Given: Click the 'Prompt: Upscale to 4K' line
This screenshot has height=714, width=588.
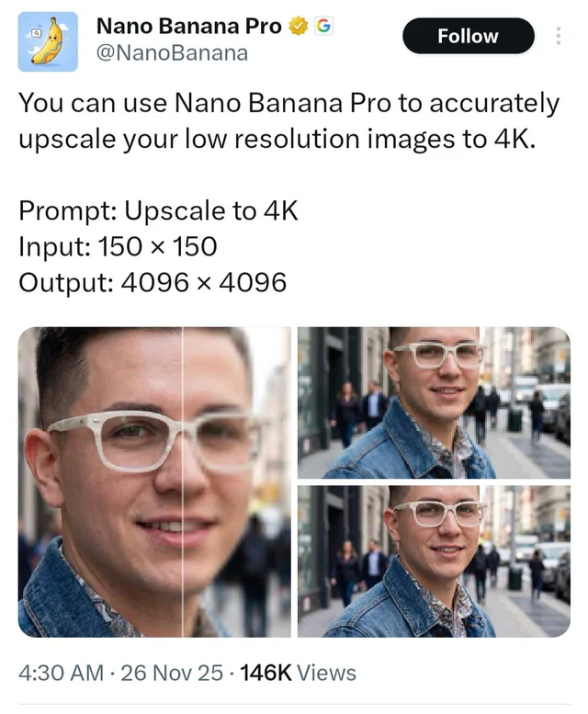Looking at the screenshot, I should point(158,210).
